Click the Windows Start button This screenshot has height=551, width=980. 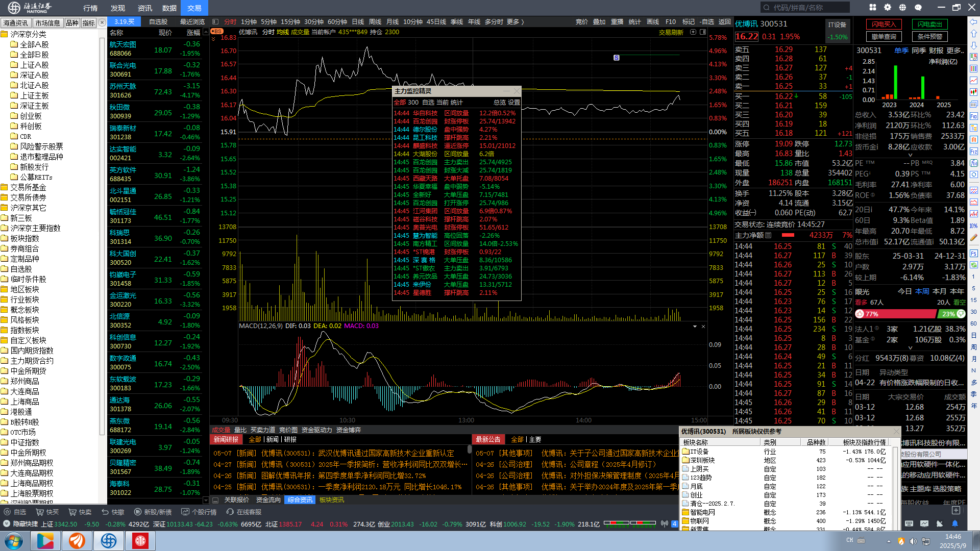[14, 541]
